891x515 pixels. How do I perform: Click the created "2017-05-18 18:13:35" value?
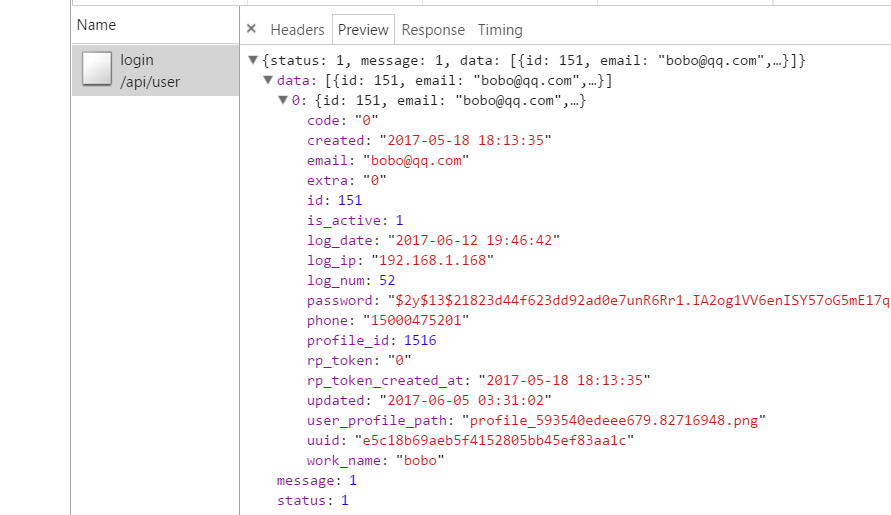pyautogui.click(x=465, y=140)
